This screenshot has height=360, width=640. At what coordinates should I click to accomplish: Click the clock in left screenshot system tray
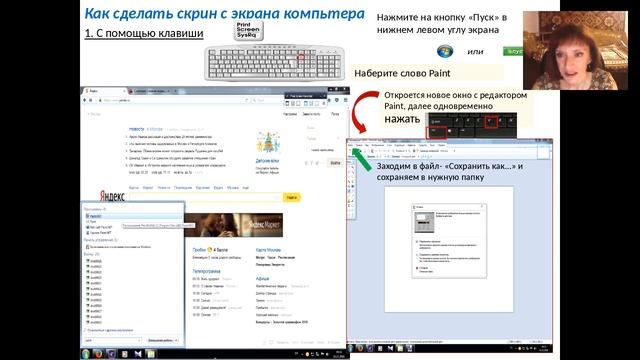coord(340,354)
